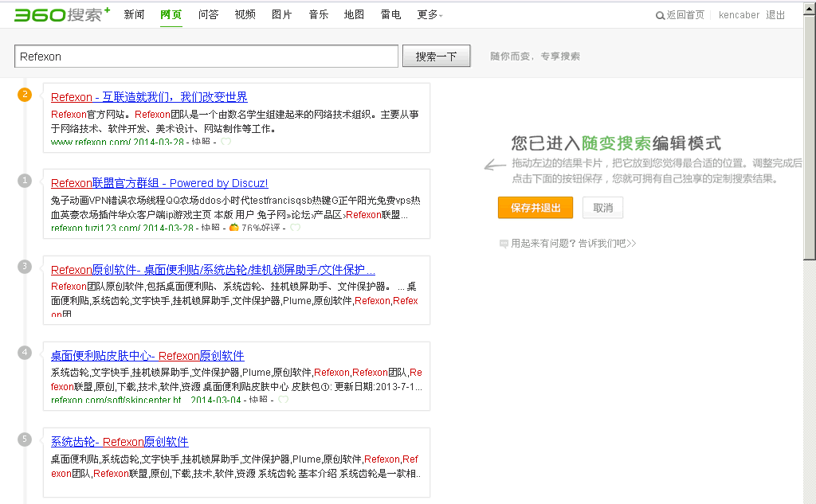Click the refexon.com/soft/skincenter URL text
Image resolution: width=816 pixels, height=504 pixels.
(116, 400)
